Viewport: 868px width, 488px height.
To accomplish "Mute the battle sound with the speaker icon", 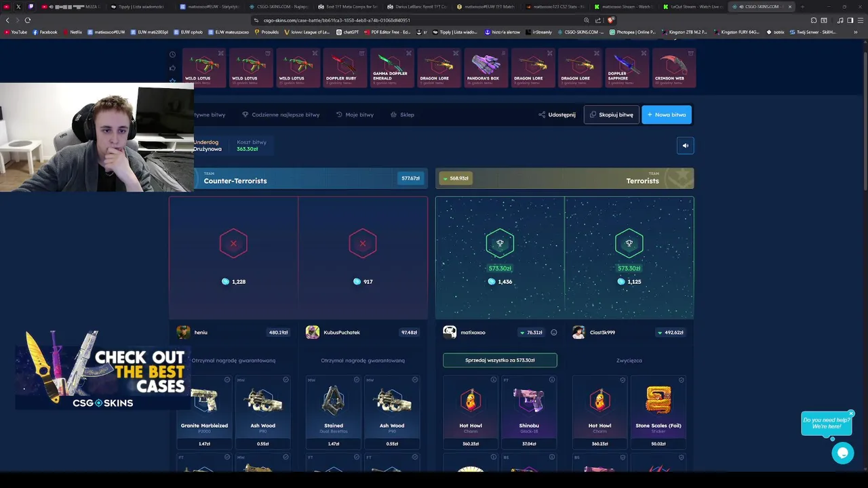I will (x=685, y=146).
